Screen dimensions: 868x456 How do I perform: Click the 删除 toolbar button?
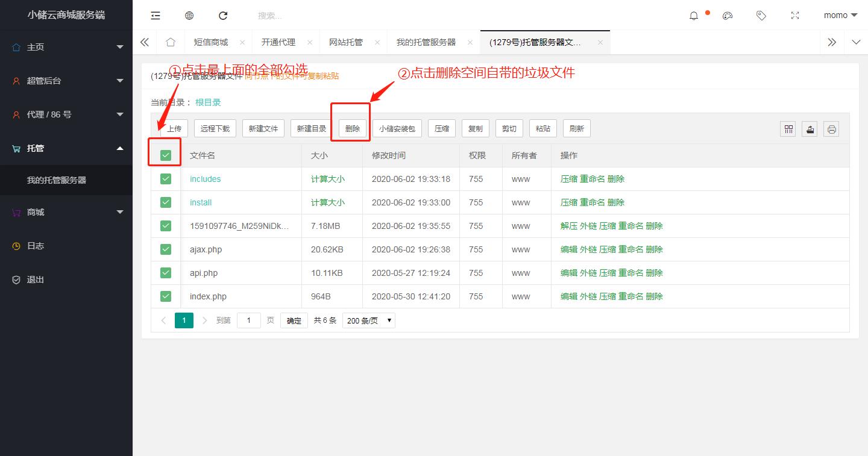(353, 129)
